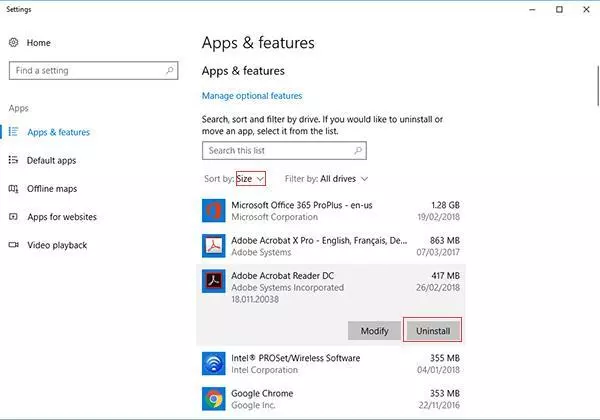Click the date 07/03/2017
The height and width of the screenshot is (420, 600).
438,252
